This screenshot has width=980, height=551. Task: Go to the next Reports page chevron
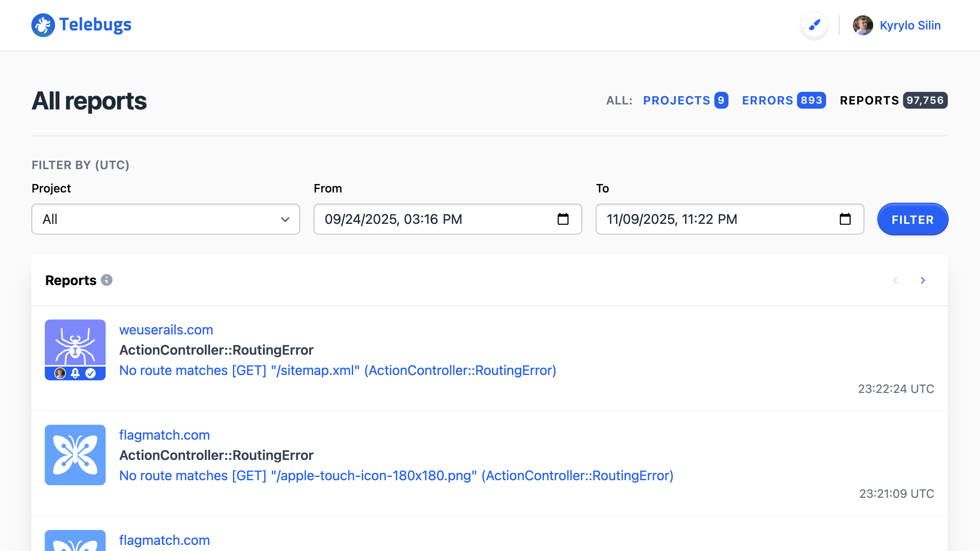[923, 280]
